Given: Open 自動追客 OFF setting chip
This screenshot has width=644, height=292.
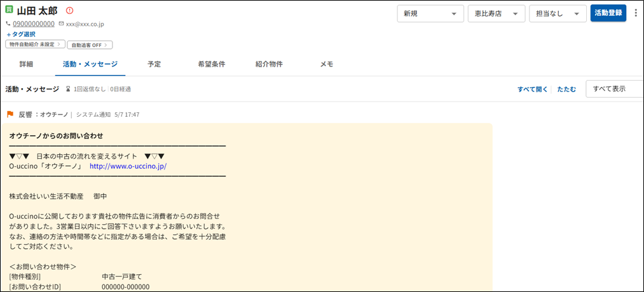Looking at the screenshot, I should 90,44.
